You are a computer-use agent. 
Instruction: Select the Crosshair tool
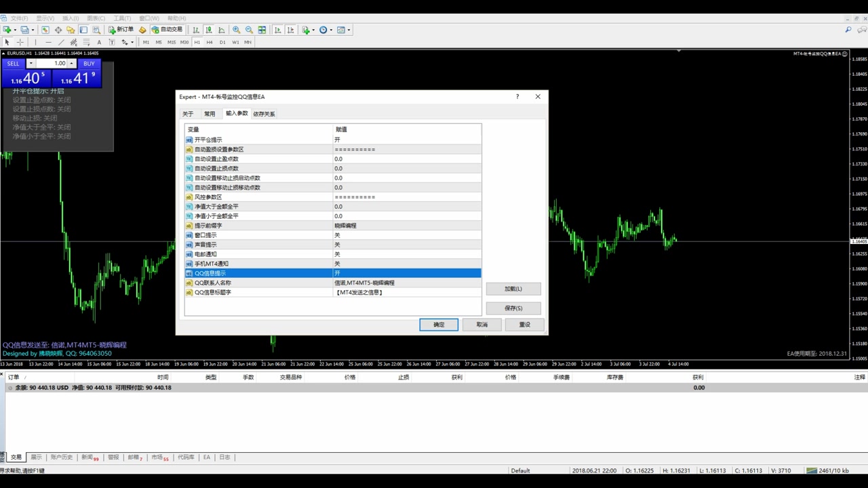[x=20, y=42]
